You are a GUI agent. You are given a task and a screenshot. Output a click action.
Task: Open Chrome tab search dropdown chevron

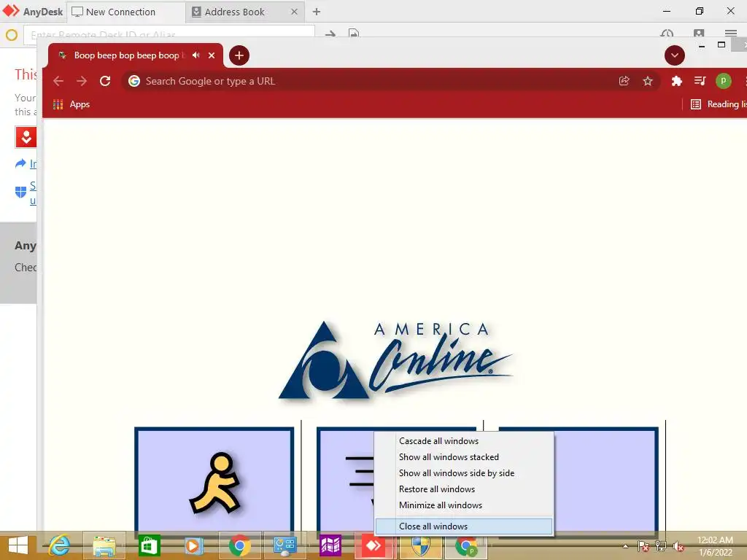click(675, 55)
